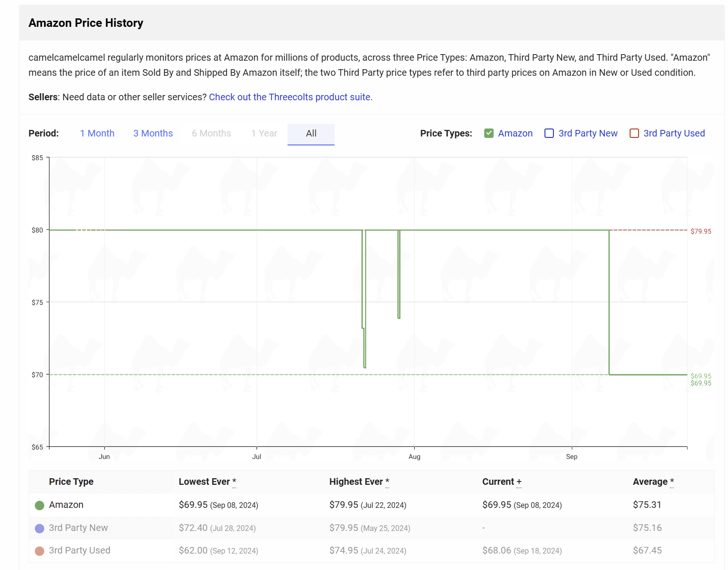Click the Lowest Ever column header

(207, 482)
